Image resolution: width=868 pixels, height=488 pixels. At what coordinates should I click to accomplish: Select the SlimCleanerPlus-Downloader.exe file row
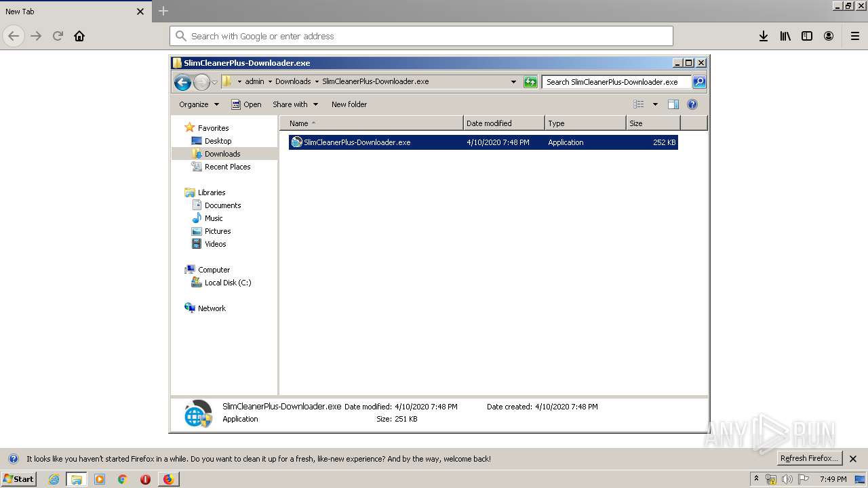pyautogui.click(x=483, y=142)
